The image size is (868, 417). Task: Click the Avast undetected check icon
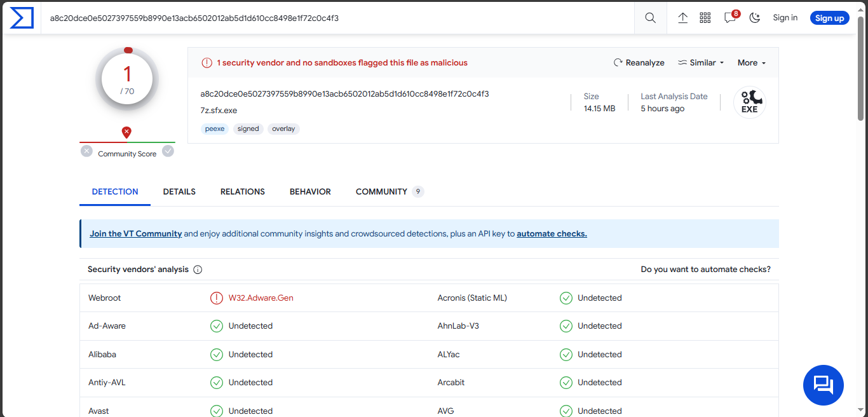217,411
